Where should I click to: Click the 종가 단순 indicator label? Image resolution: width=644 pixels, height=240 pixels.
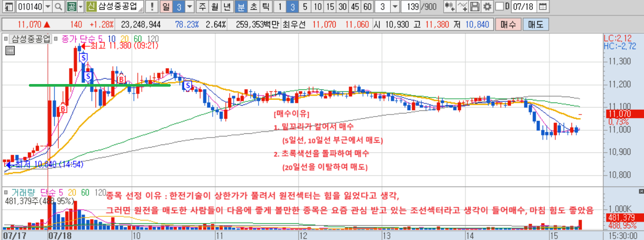pos(78,38)
